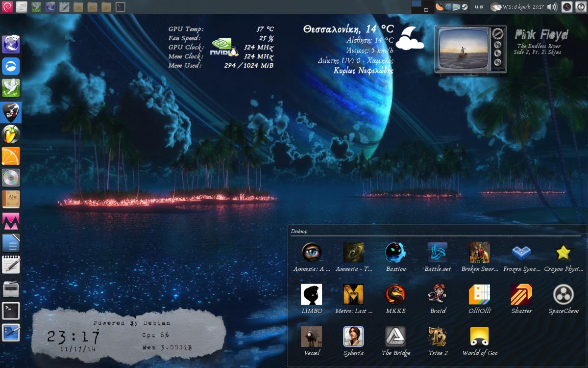Screen dimensions: 588x368
Task: Click the top round knob on TV widget
Action: (498, 33)
